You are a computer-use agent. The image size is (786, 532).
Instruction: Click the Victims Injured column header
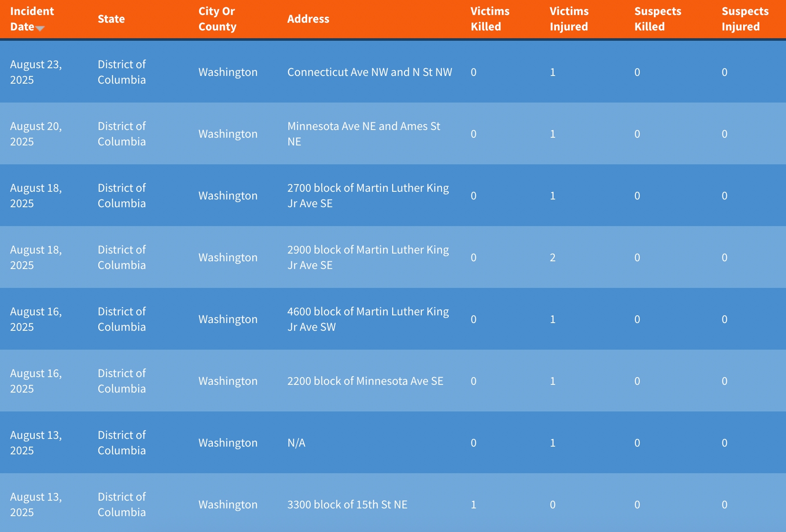pos(569,19)
